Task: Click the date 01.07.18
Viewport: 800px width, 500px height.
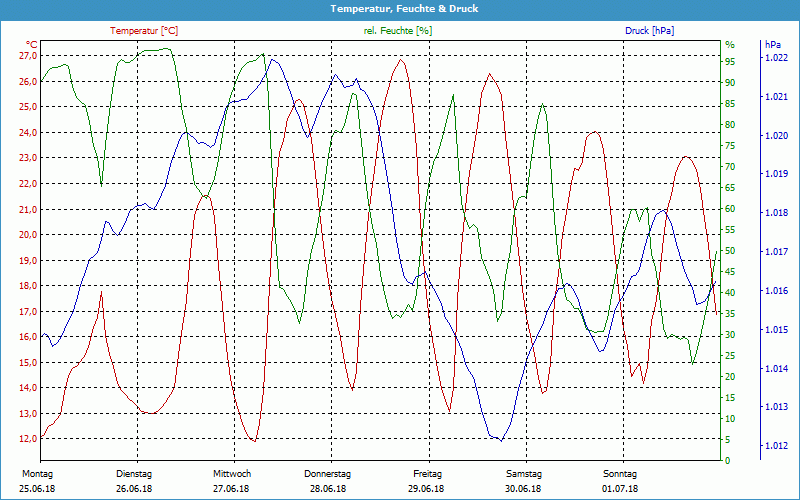Action: [x=620, y=489]
